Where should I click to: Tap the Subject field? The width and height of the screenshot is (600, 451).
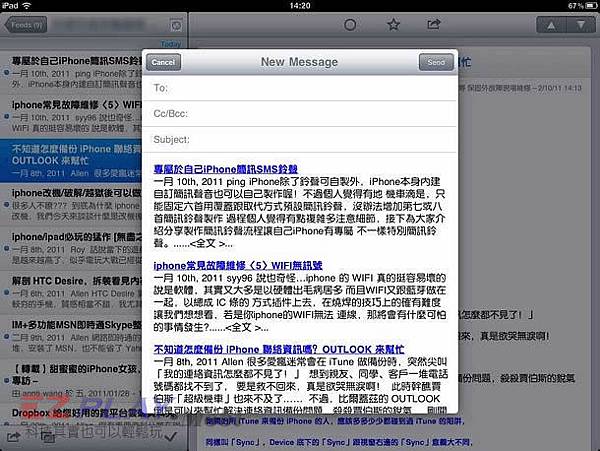(300, 140)
